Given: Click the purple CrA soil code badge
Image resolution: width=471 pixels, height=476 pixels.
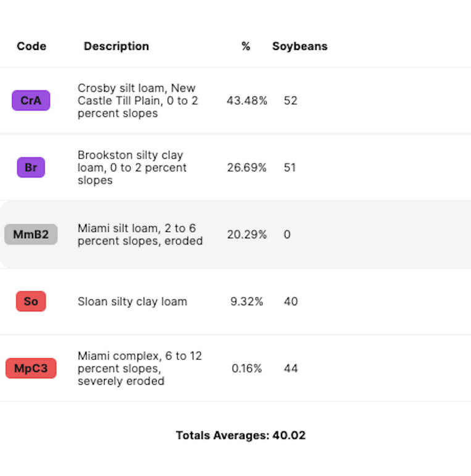Looking at the screenshot, I should pos(31,101).
